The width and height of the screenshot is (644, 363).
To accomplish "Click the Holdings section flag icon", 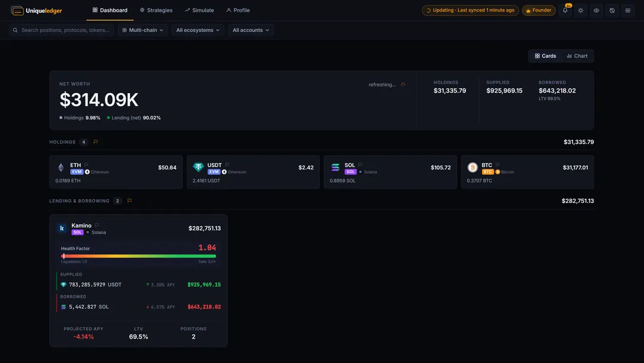I will click(x=95, y=142).
